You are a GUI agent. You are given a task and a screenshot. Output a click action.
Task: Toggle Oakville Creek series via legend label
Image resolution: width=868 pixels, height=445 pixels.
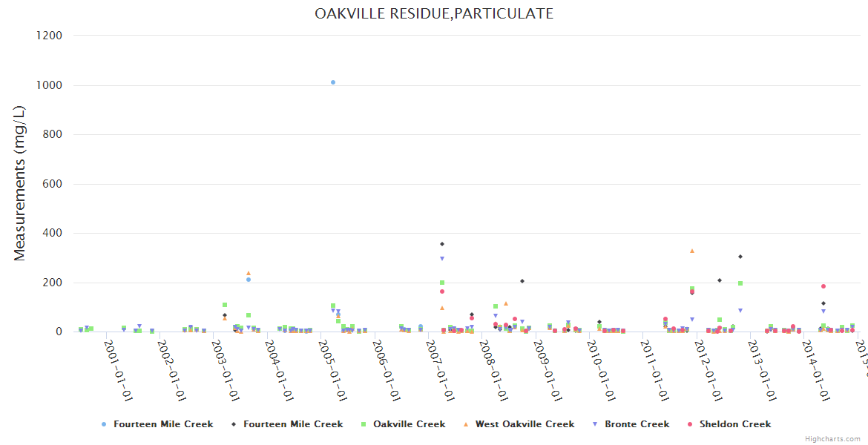[x=409, y=424]
